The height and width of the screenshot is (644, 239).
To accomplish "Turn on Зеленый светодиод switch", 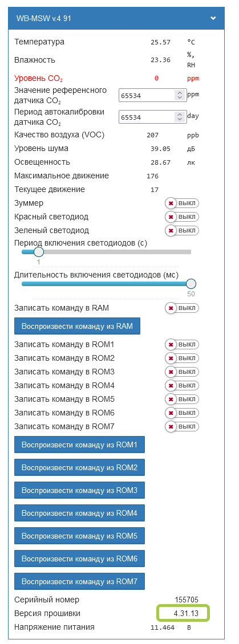I will (182, 230).
